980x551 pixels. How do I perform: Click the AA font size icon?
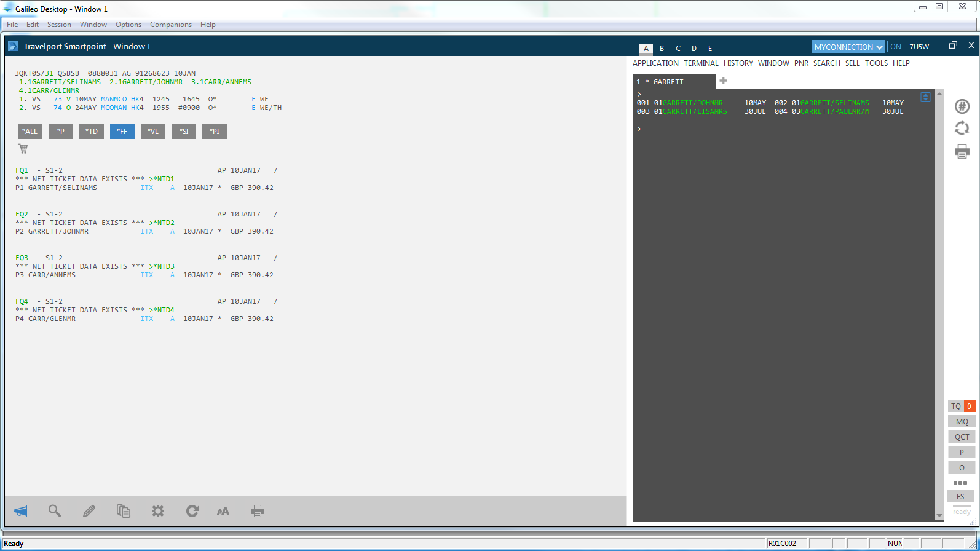(x=223, y=511)
